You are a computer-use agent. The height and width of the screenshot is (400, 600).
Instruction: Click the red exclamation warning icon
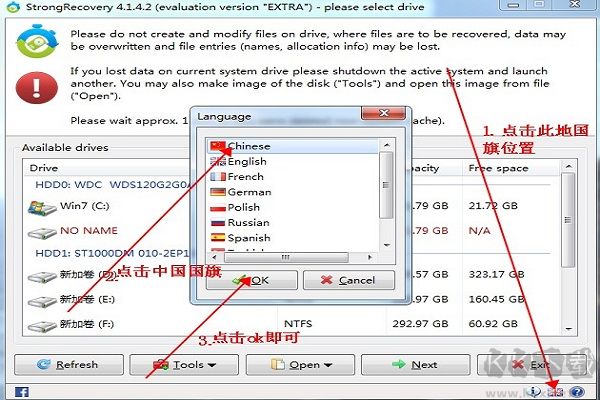point(36,88)
